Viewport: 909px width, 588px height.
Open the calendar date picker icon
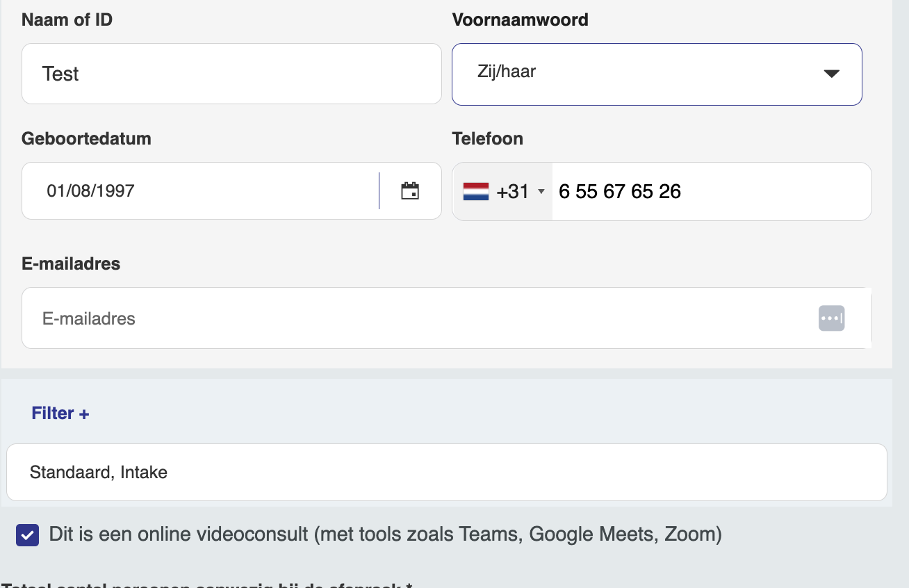[410, 190]
